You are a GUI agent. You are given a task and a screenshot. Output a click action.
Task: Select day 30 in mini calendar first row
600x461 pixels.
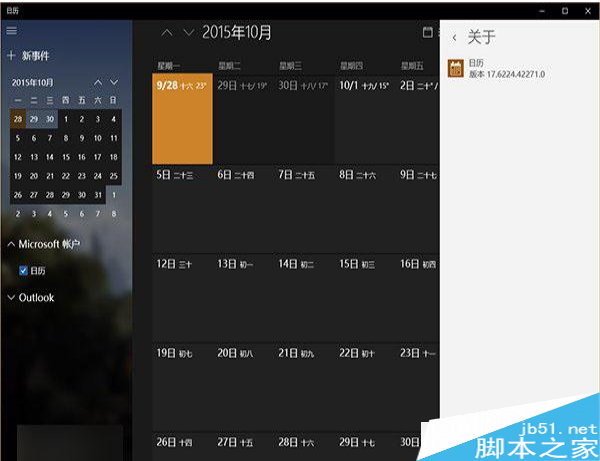point(50,119)
